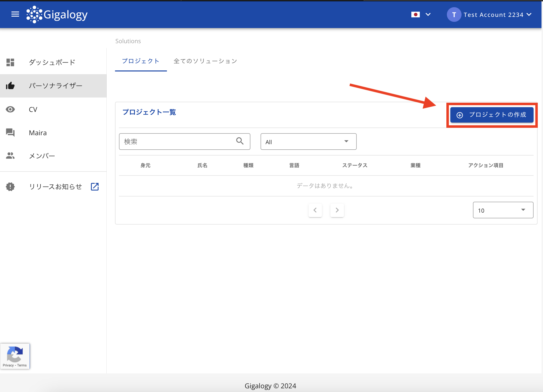
Task: Click the Gigalogy logo
Action: [57, 15]
